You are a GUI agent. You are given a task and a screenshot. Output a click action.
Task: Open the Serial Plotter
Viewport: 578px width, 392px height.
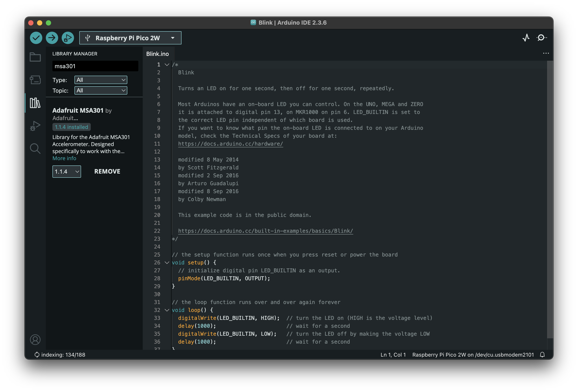(526, 38)
